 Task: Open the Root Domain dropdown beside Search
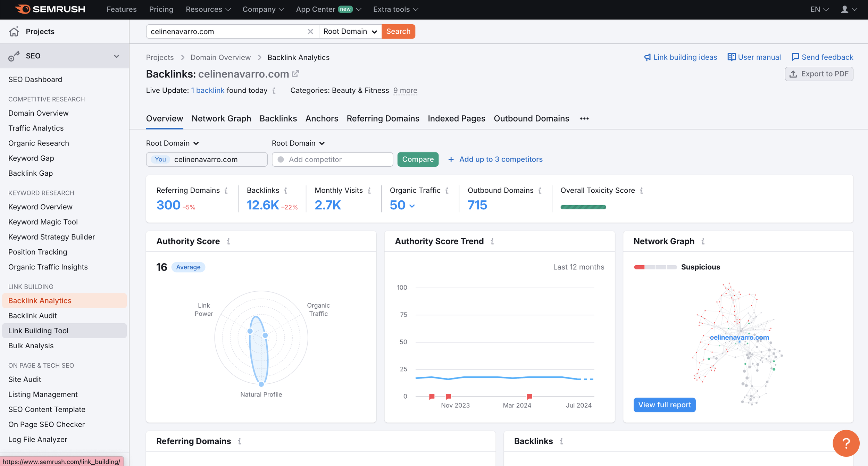click(x=350, y=31)
